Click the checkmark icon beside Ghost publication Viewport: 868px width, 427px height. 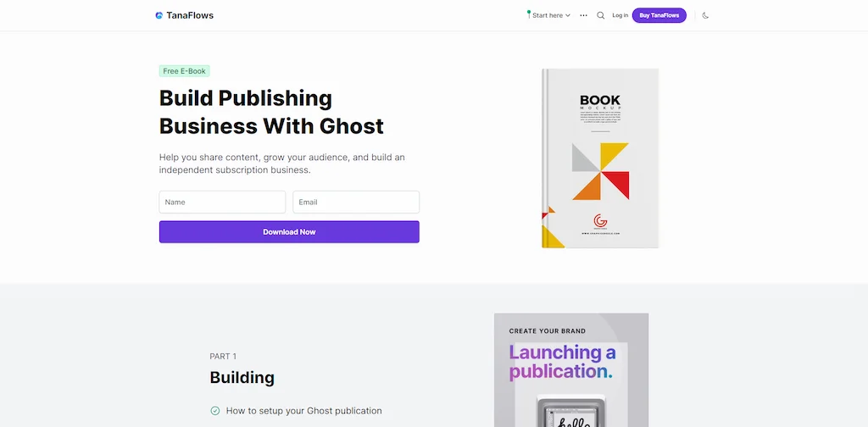tap(214, 411)
